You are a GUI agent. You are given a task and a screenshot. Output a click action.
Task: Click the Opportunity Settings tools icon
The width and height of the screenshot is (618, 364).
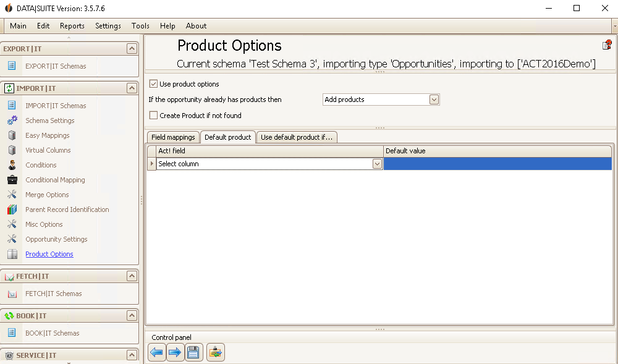12,239
